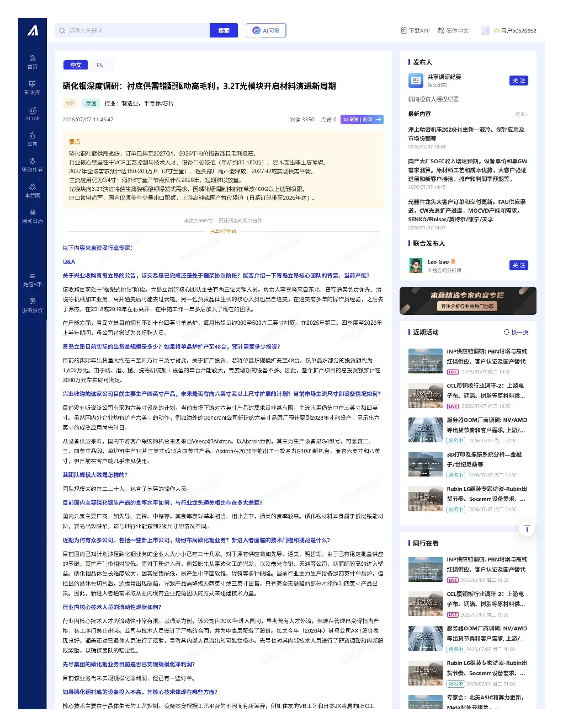Follow 共享调研纪要 with the 关注 button
This screenshot has width=563, height=728.
click(518, 81)
